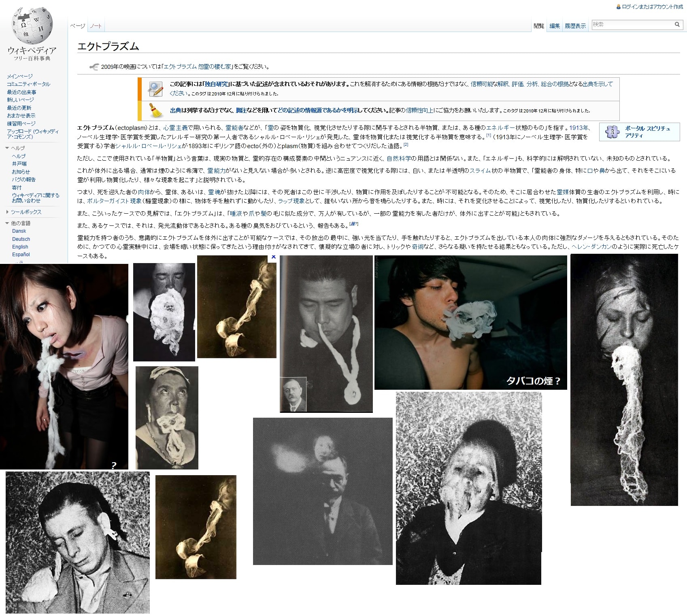
Task: Expand the ツールボックス sidebar section
Action: [x=7, y=212]
